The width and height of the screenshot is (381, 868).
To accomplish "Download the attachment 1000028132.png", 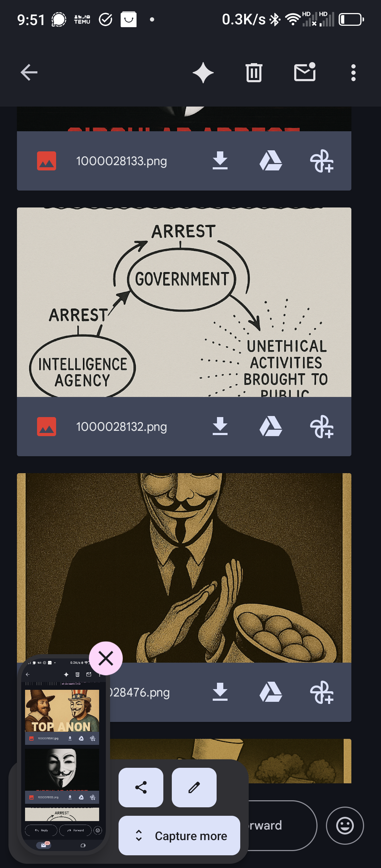I will (220, 427).
